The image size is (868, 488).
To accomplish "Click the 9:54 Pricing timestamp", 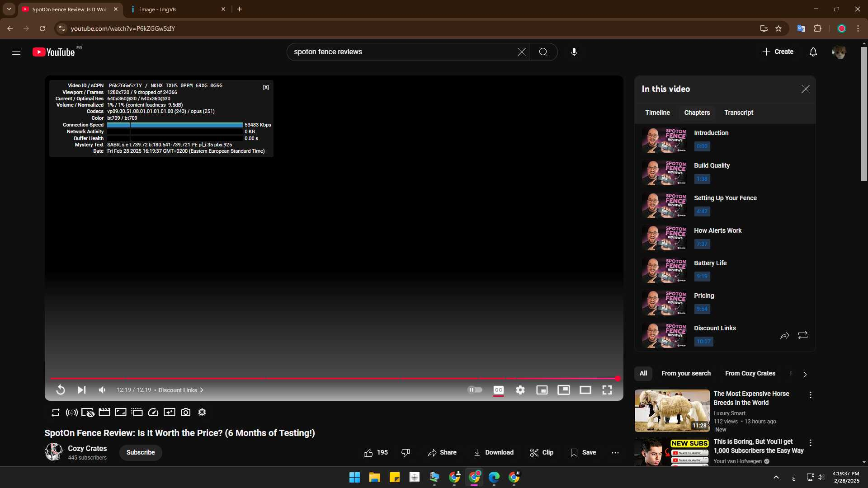I will point(702,309).
